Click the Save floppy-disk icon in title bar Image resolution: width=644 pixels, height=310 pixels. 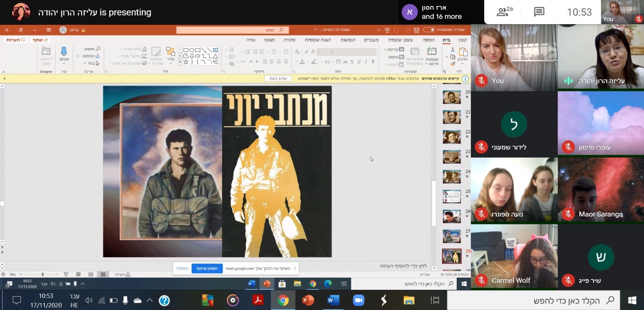pyautogui.click(x=416, y=30)
